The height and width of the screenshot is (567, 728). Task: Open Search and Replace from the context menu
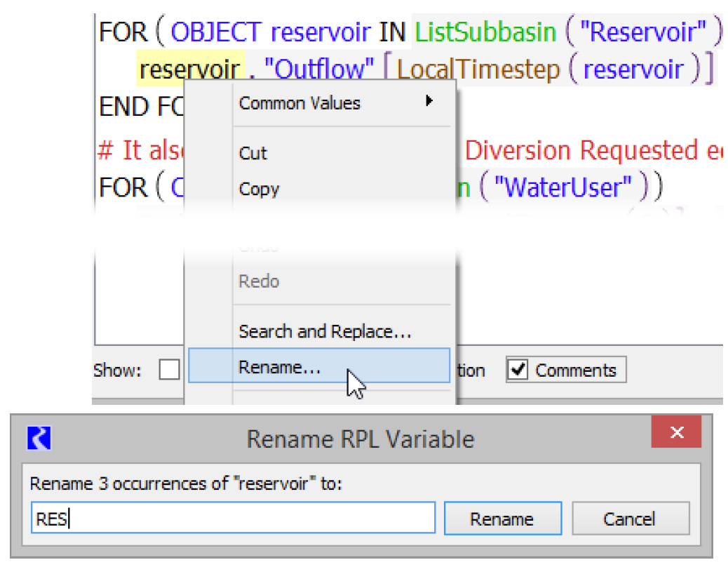click(324, 331)
